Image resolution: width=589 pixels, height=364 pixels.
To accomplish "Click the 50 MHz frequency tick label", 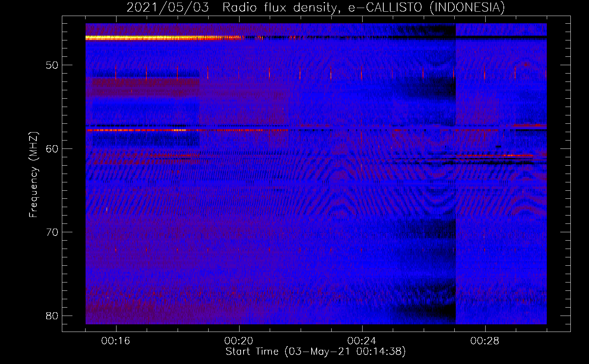I will pos(52,65).
